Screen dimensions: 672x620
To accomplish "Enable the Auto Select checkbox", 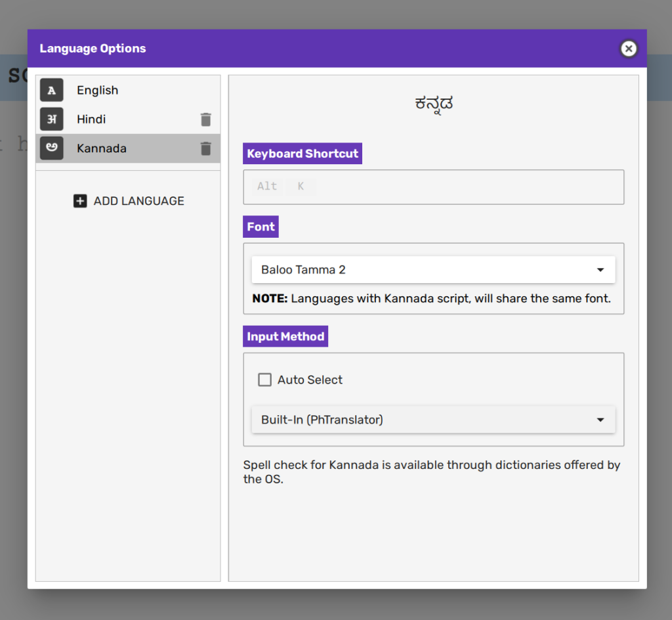I will pyautogui.click(x=264, y=380).
